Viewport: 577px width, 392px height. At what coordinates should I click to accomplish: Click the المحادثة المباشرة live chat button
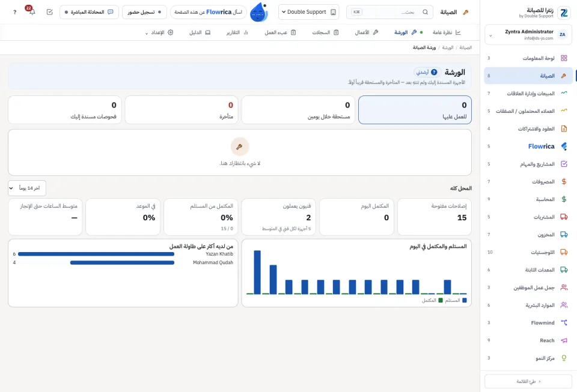[89, 12]
